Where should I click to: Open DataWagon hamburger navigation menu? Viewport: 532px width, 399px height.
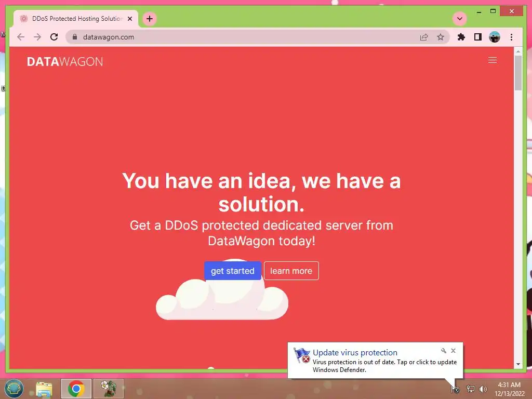pyautogui.click(x=493, y=60)
